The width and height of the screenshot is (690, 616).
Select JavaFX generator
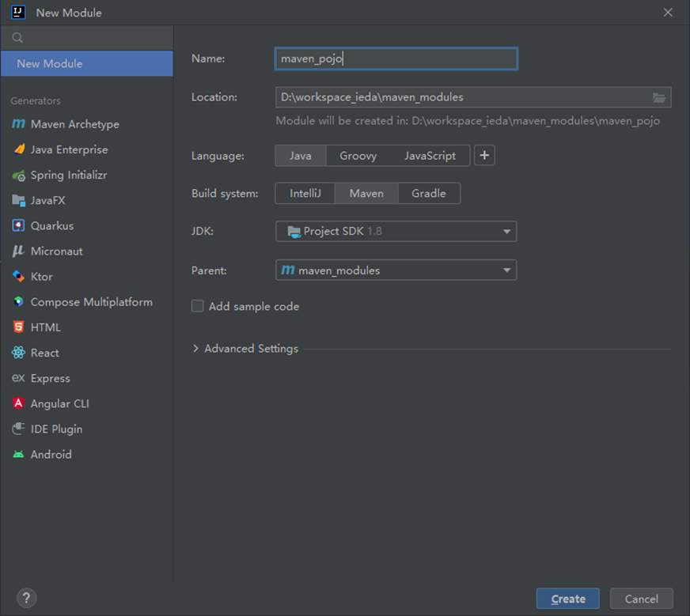tap(87, 201)
